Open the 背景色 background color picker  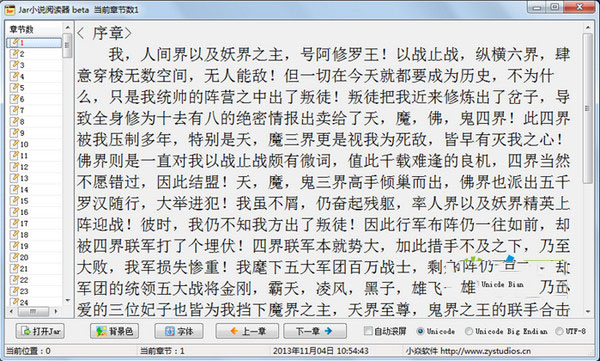114,331
